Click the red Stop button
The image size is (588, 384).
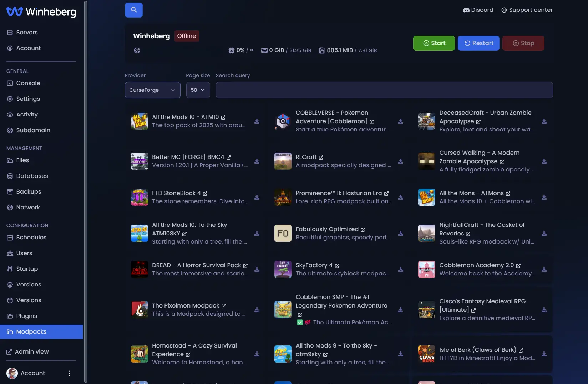(523, 43)
